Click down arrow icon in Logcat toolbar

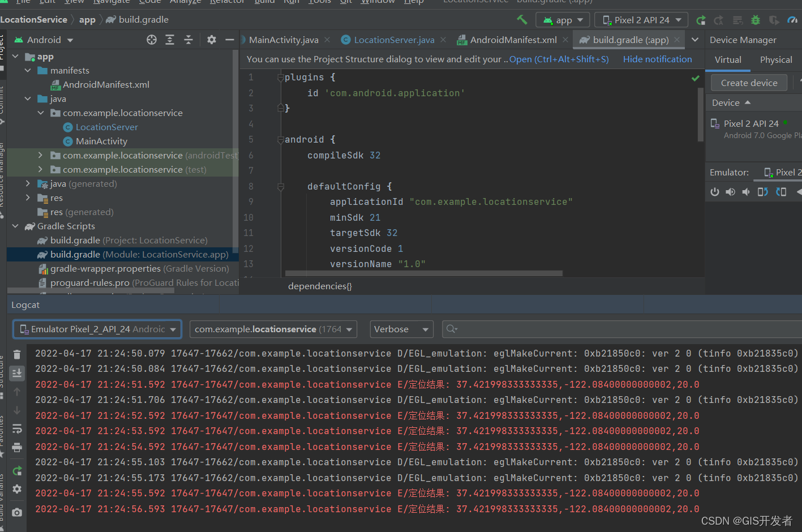pos(17,410)
